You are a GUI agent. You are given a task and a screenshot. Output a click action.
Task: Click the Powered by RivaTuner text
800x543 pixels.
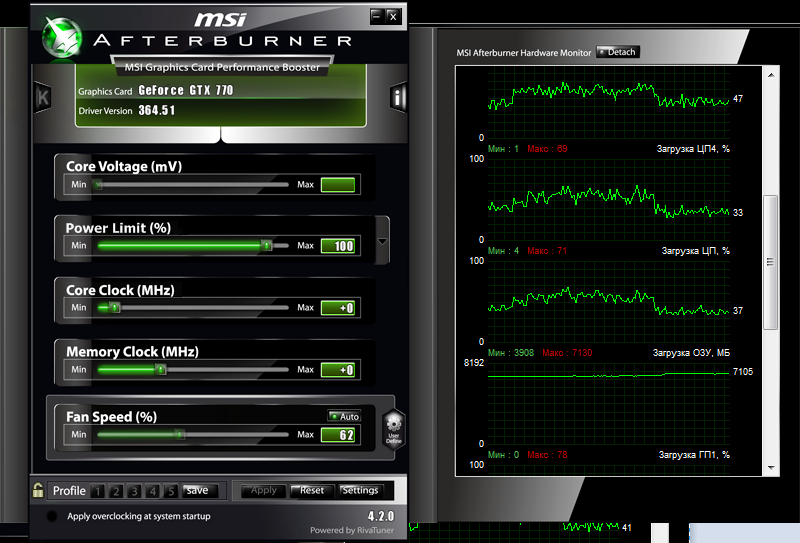coord(352,530)
